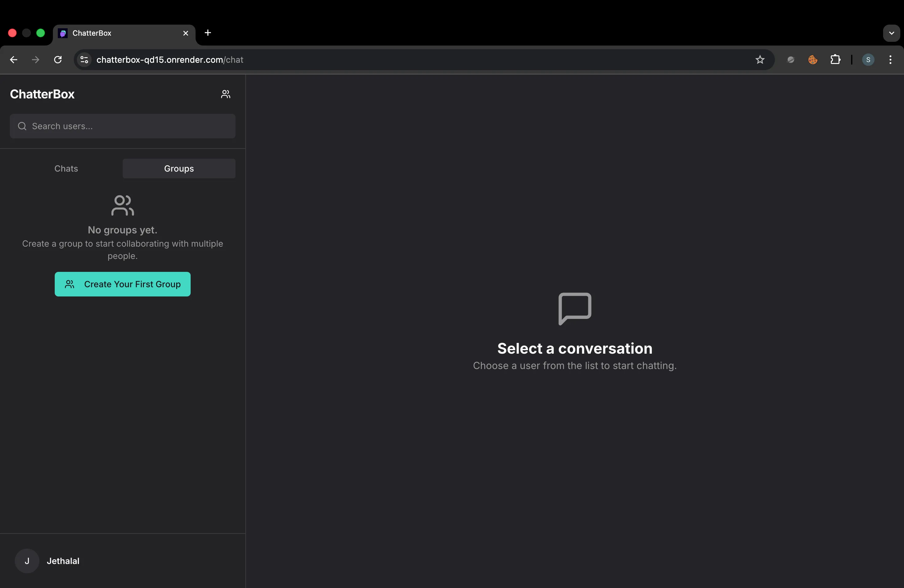View site information icon in address bar
Viewport: 904px width, 588px height.
point(84,60)
